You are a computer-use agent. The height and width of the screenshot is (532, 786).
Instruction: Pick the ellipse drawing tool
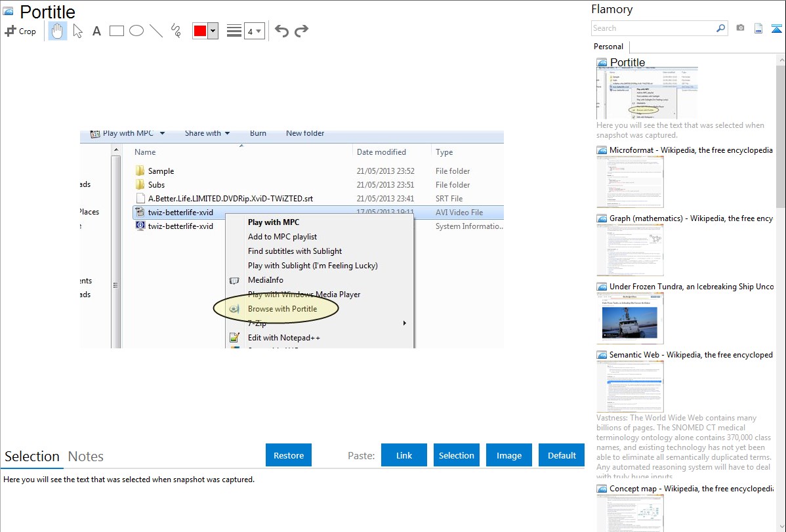pyautogui.click(x=136, y=31)
